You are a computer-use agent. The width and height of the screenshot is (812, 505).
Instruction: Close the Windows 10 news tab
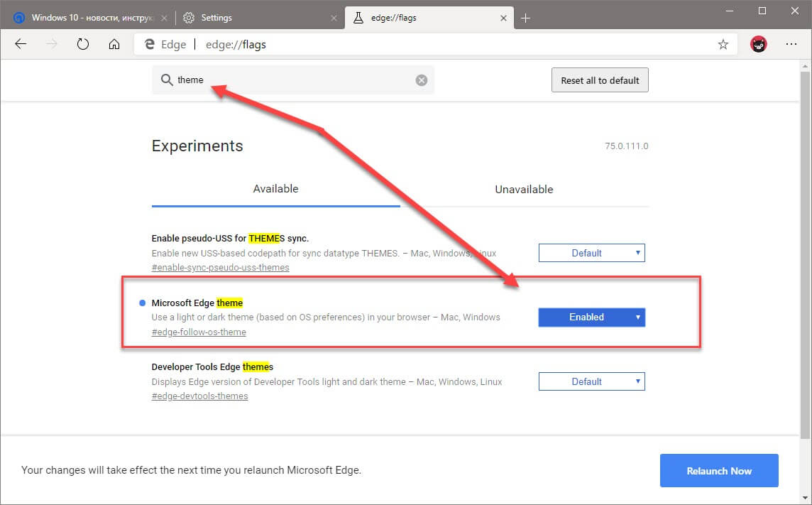point(164,18)
